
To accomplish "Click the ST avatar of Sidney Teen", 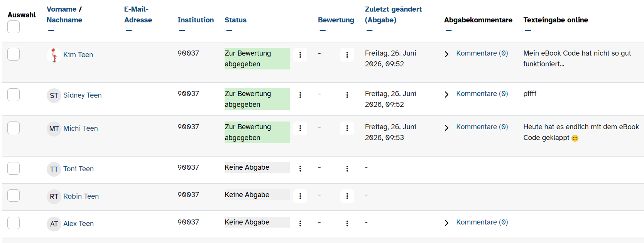I will [x=54, y=96].
